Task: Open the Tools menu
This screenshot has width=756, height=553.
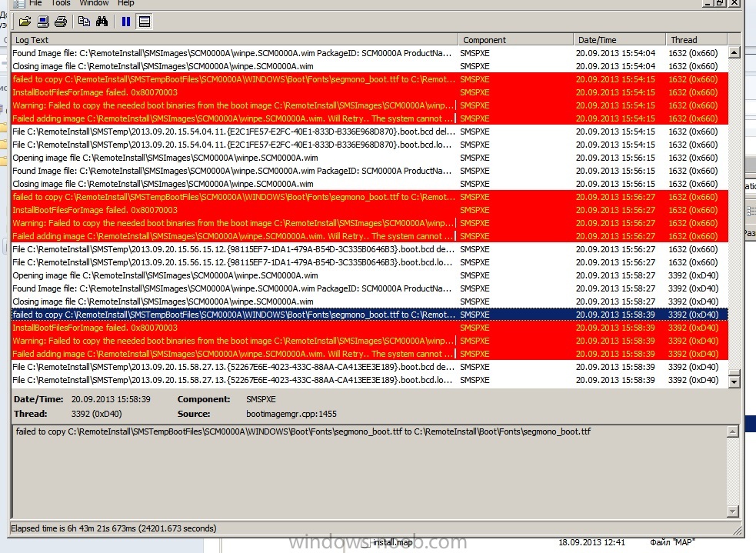Action: point(61,3)
